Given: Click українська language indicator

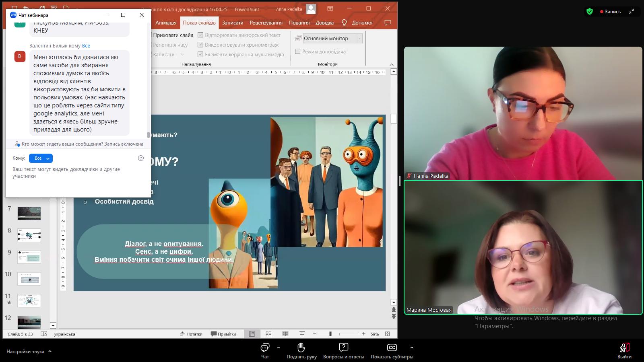Looking at the screenshot, I should (x=64, y=334).
